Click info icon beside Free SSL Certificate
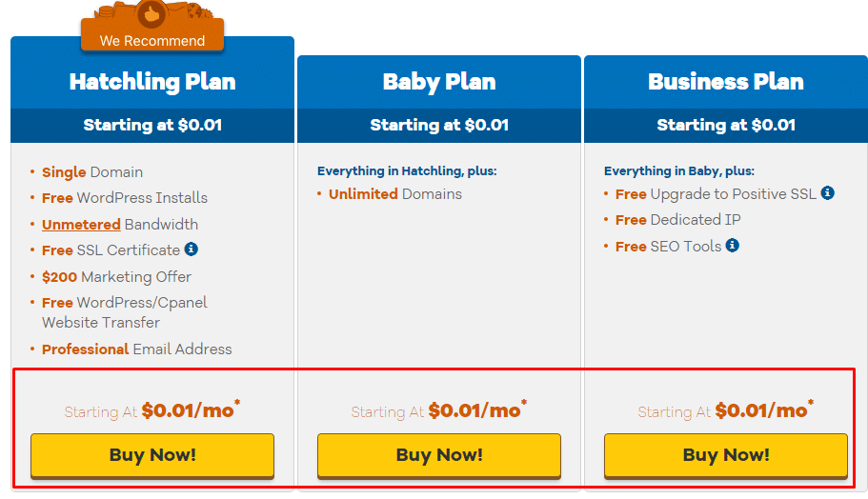868x499 pixels. [x=192, y=249]
